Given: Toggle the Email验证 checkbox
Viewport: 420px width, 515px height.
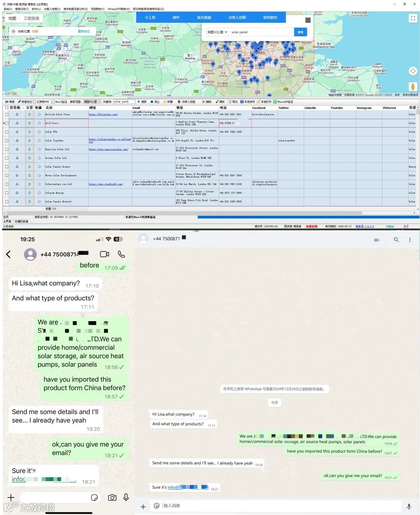Looking at the screenshot, I should [x=53, y=102].
